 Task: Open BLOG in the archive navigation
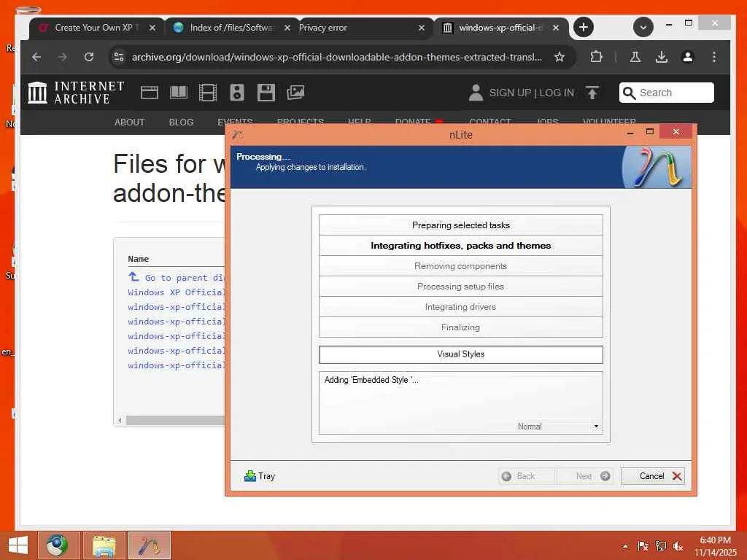(x=181, y=122)
